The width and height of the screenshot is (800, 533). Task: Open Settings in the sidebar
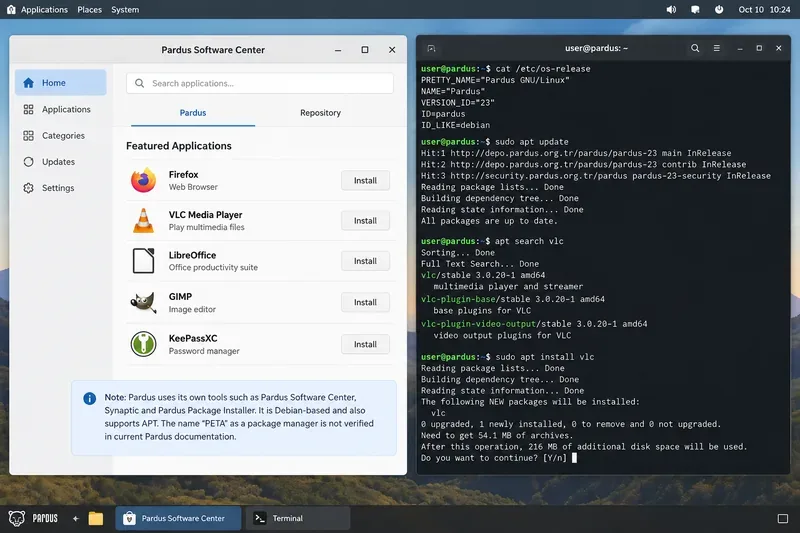tap(60, 188)
